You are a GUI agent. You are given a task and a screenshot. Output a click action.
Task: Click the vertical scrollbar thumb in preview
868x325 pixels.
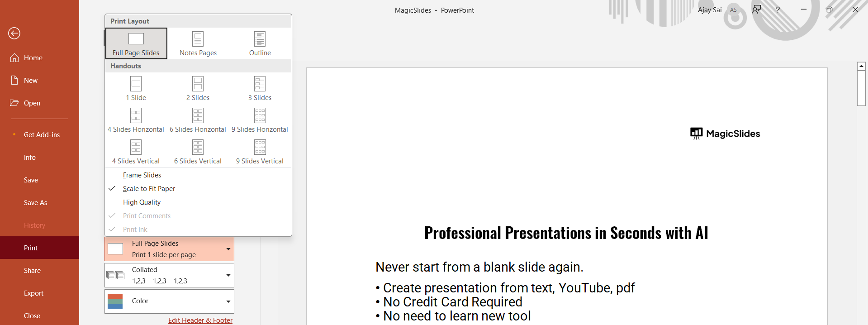862,88
